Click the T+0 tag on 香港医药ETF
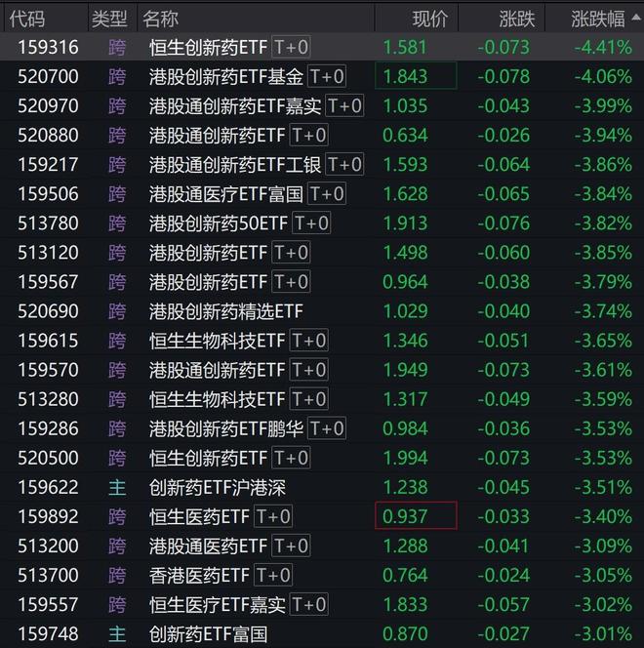 (x=273, y=575)
